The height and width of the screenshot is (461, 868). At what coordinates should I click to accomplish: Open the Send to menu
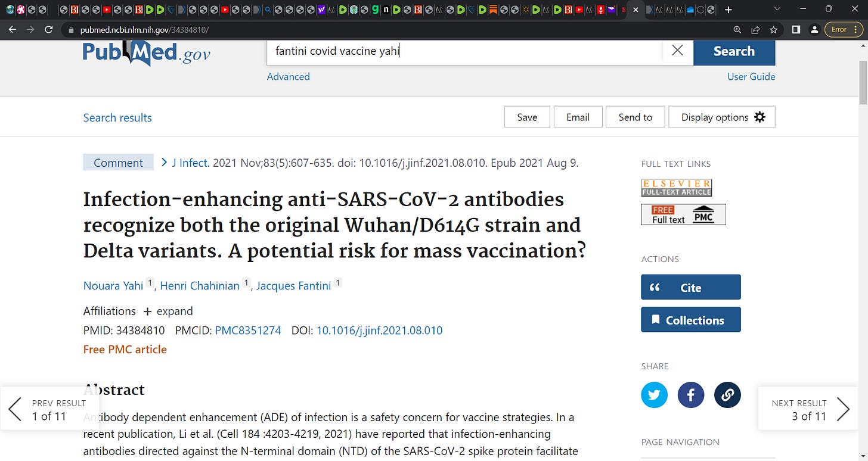(x=635, y=117)
